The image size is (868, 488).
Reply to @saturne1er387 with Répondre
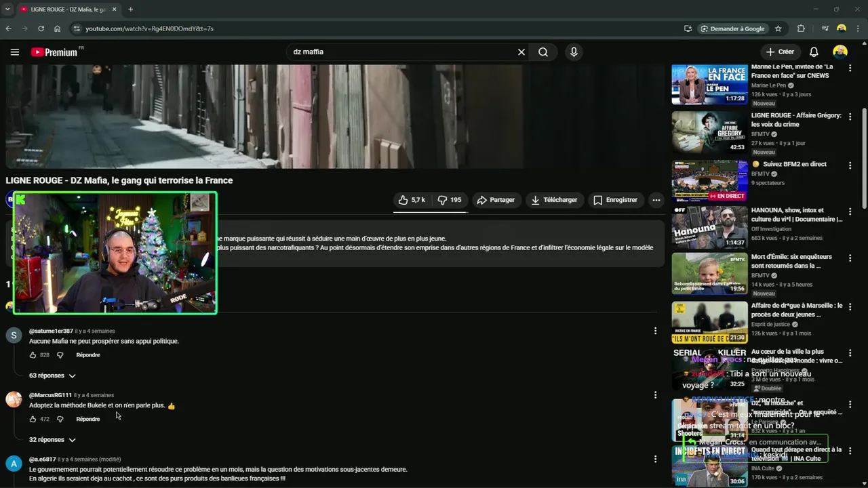pos(88,355)
